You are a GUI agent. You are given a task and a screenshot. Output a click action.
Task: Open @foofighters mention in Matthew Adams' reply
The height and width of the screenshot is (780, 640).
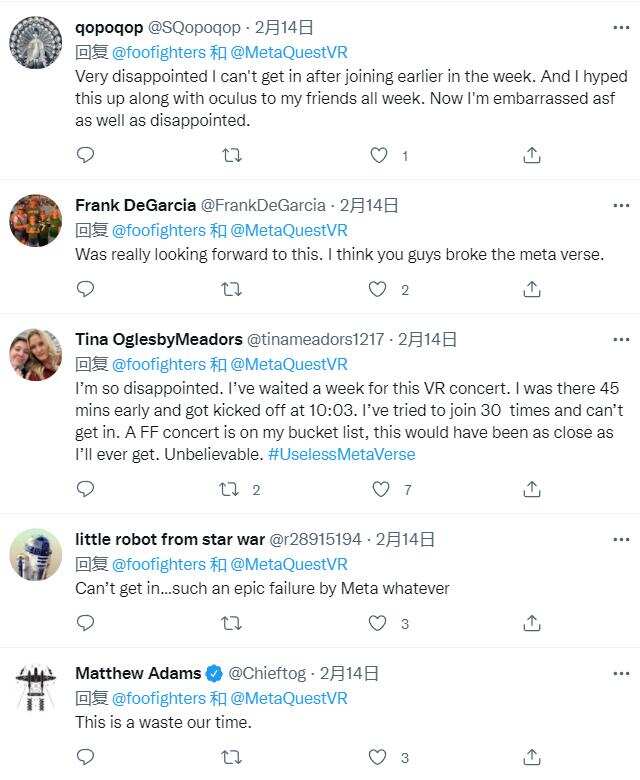157,698
